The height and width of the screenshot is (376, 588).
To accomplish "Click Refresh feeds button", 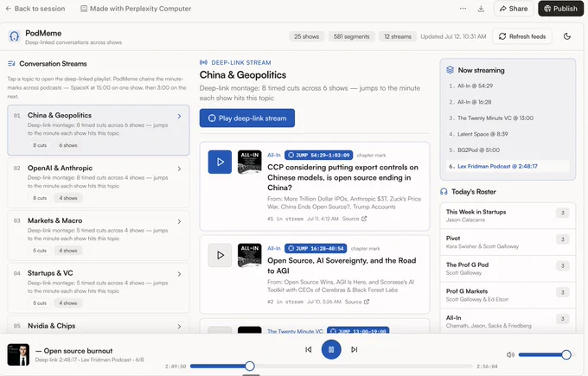I will tap(521, 36).
